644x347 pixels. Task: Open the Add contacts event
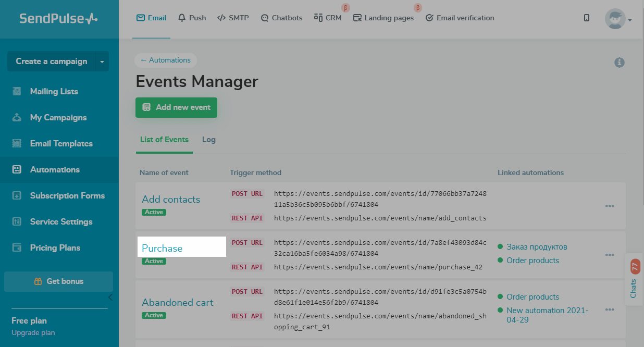(x=171, y=199)
